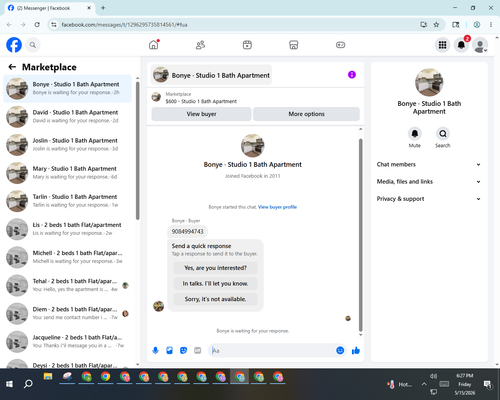Open the Reels video icon

[x=247, y=45]
